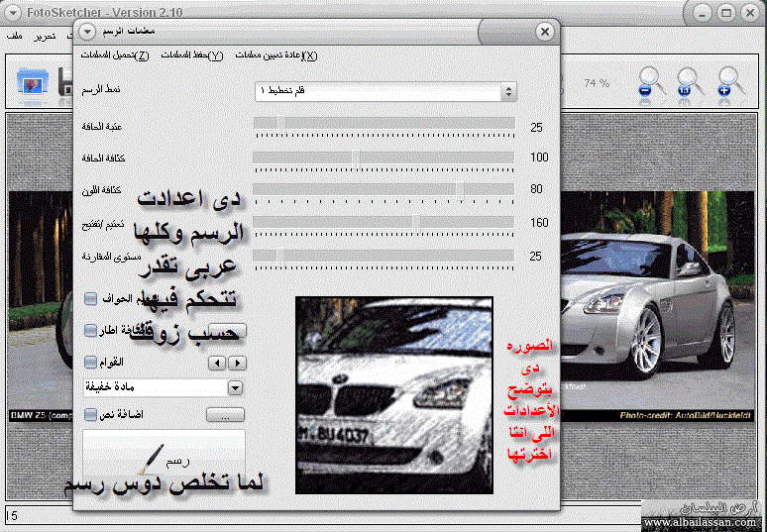Open the drawing style dropdown

coord(508,92)
